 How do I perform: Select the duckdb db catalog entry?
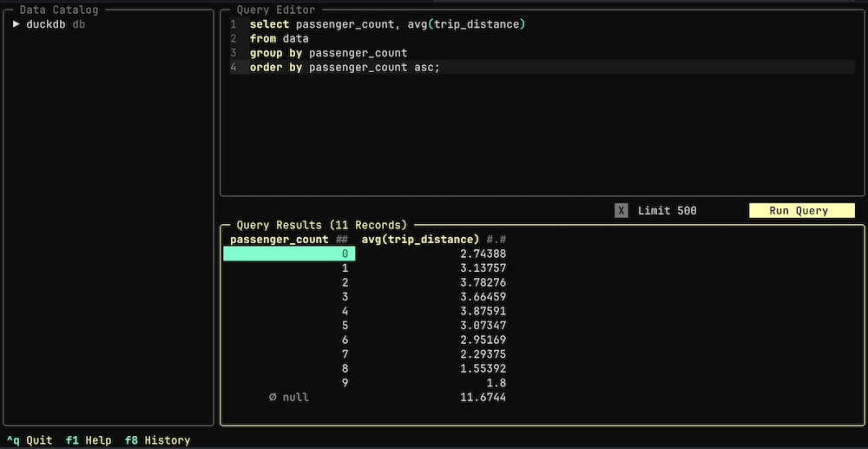[x=56, y=24]
